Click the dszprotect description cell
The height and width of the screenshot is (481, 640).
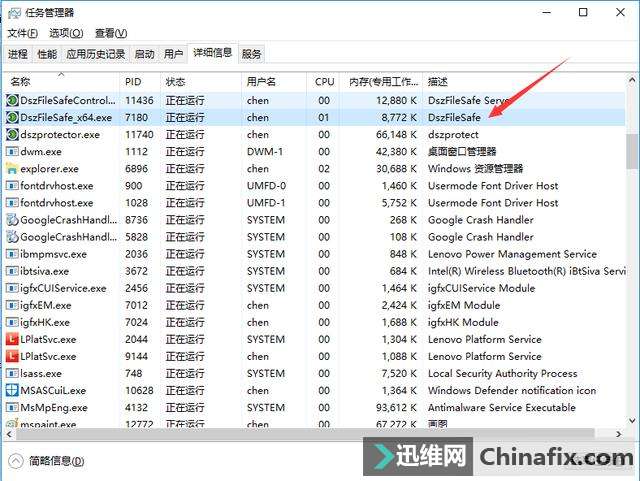(453, 134)
